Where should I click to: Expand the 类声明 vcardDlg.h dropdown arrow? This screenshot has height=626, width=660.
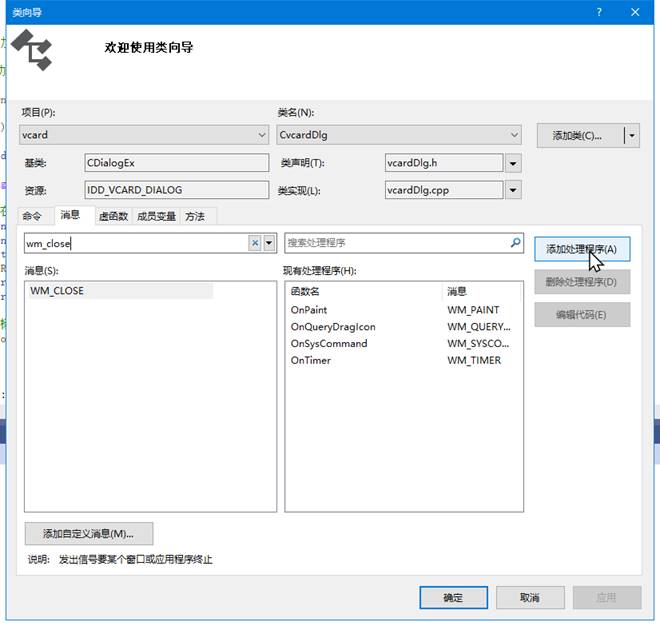pos(513,163)
